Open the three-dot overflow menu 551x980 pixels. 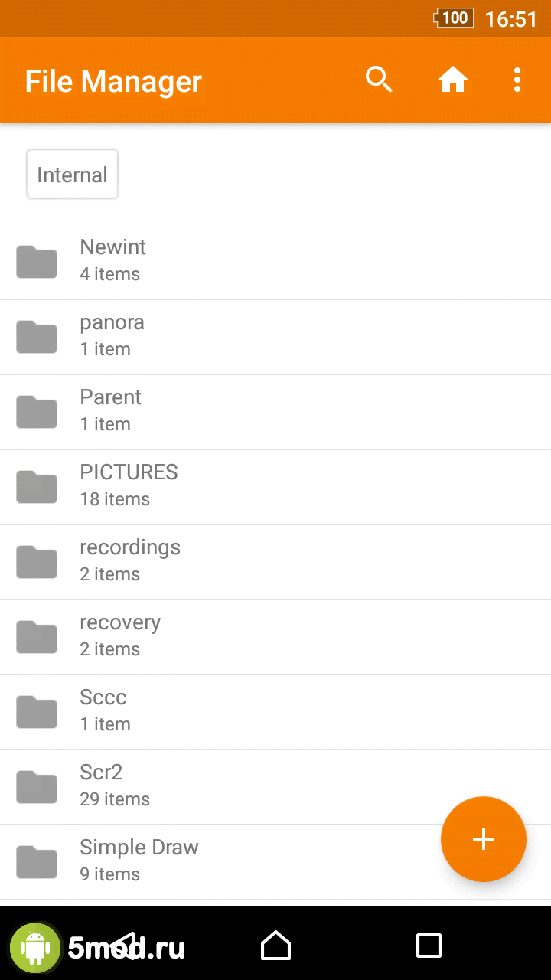517,80
